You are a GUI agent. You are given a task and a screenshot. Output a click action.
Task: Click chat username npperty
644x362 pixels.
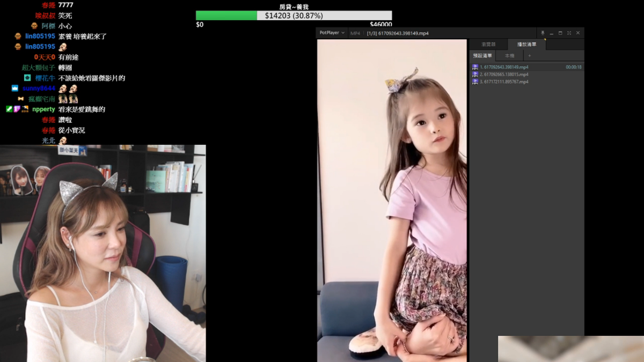coord(43,109)
